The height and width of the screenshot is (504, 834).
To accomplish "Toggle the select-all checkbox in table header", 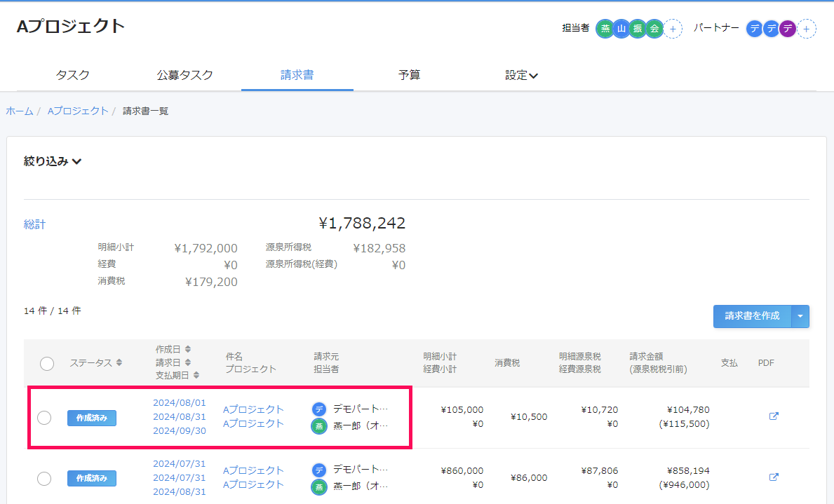I will point(47,364).
